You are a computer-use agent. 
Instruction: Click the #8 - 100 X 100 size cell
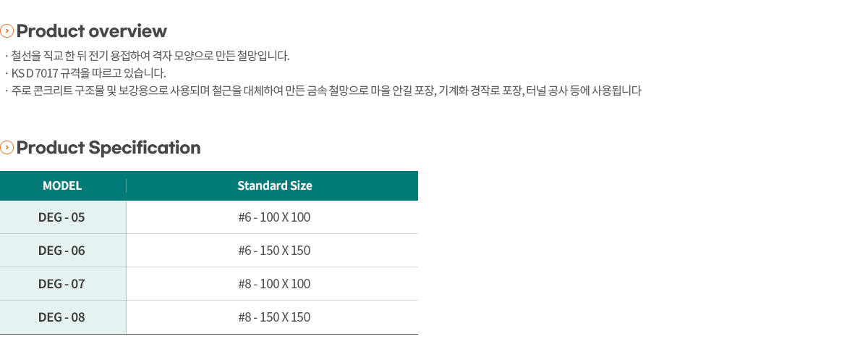click(273, 284)
